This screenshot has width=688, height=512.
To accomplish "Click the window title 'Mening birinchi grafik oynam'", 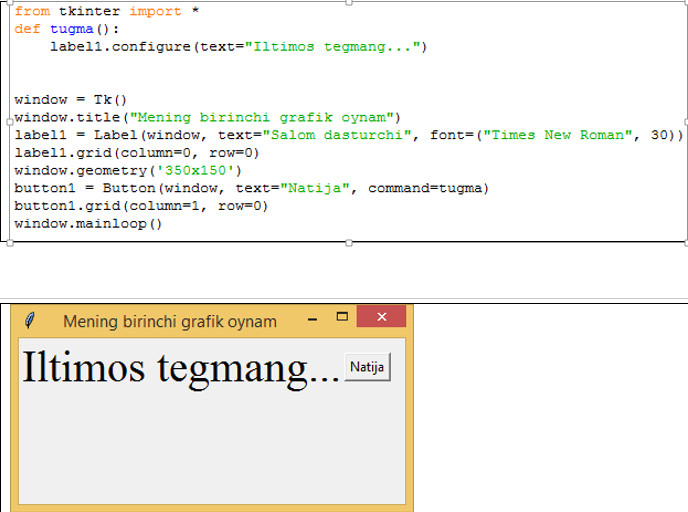I will (x=169, y=321).
